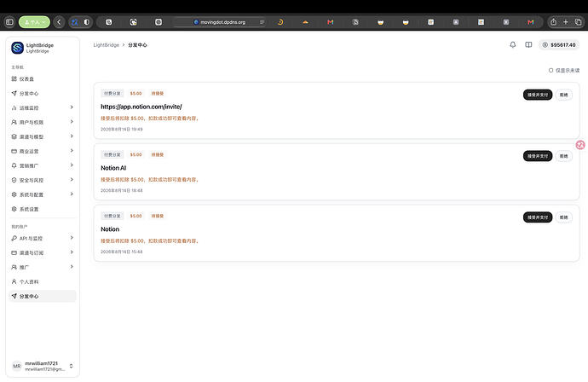Click the Safari sidebar toggle icon
The height and width of the screenshot is (382, 588).
click(x=9, y=22)
